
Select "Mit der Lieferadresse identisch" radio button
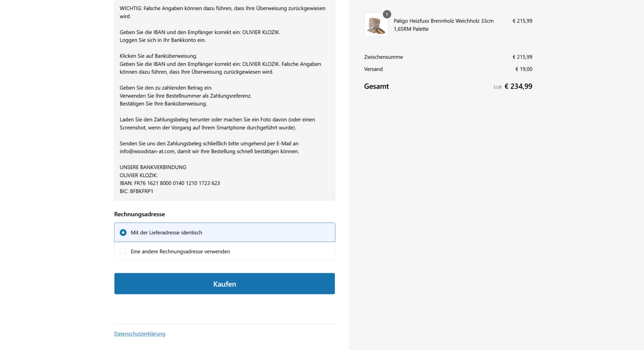point(123,233)
